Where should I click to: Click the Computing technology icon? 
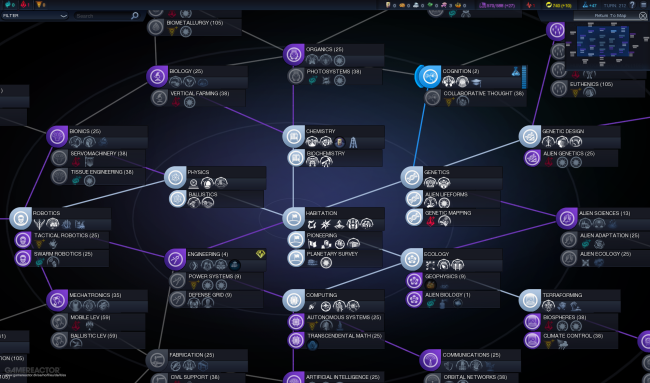293,300
